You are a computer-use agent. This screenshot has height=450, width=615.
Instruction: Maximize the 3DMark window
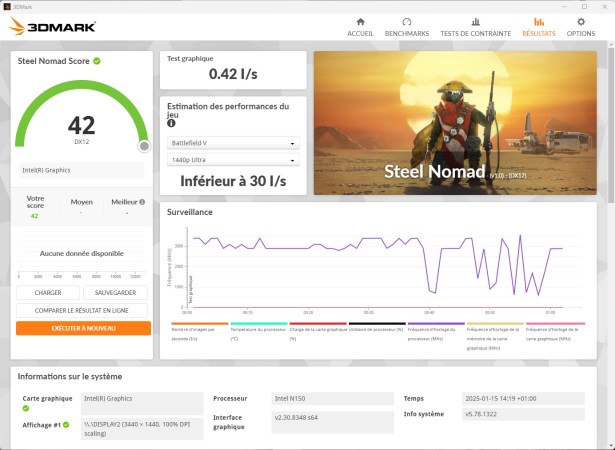point(584,7)
